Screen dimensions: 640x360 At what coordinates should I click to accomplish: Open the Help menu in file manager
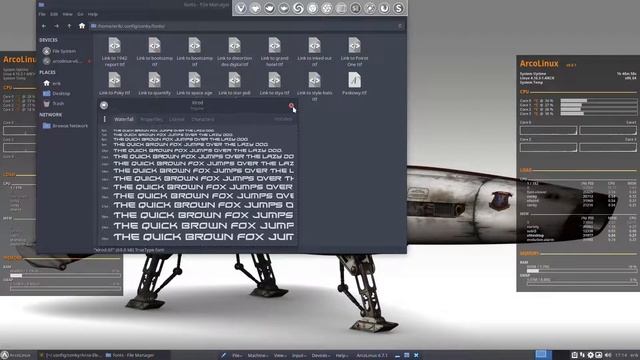(93, 14)
